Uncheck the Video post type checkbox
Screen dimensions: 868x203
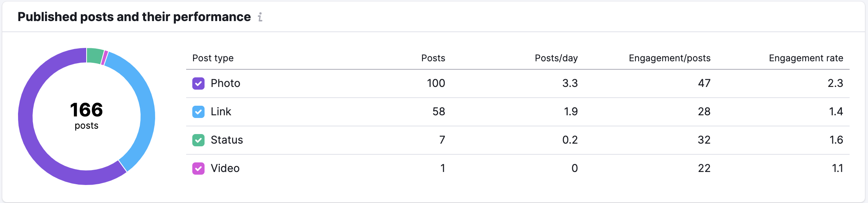pyautogui.click(x=198, y=169)
